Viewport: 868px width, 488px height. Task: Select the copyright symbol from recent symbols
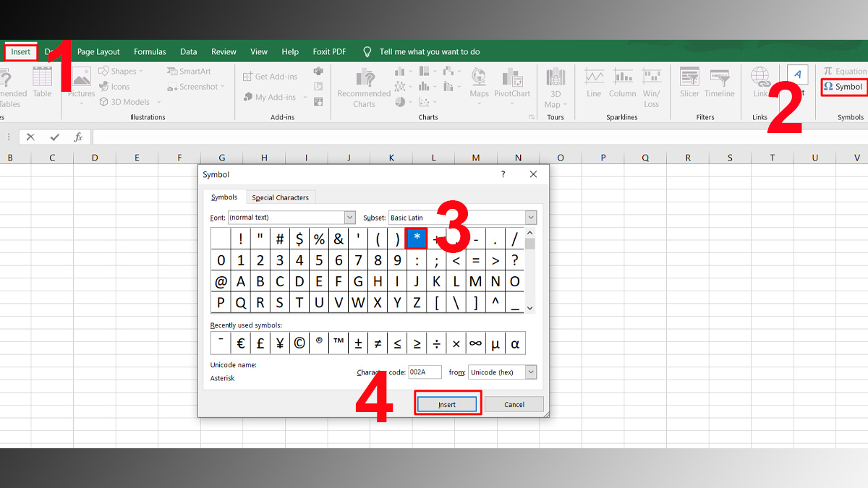tap(299, 343)
